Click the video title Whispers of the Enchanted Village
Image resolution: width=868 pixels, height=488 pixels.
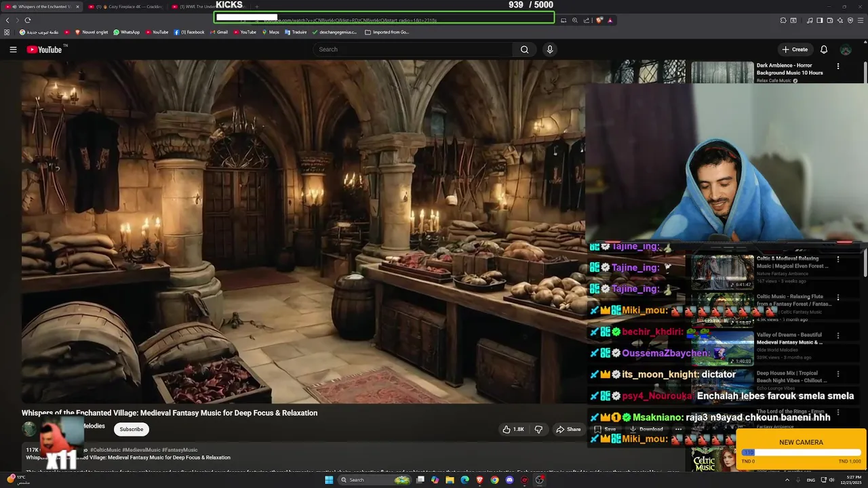170,413
